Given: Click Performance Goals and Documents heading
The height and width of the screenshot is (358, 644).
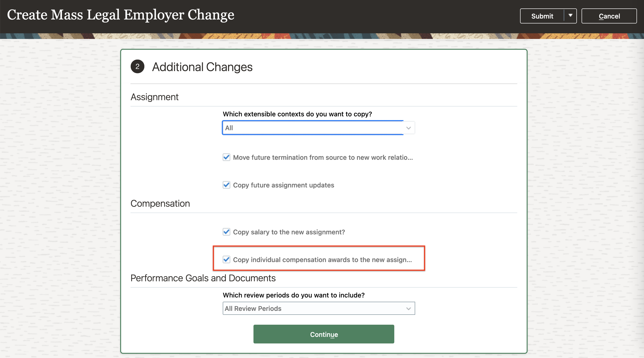Looking at the screenshot, I should click(x=203, y=278).
